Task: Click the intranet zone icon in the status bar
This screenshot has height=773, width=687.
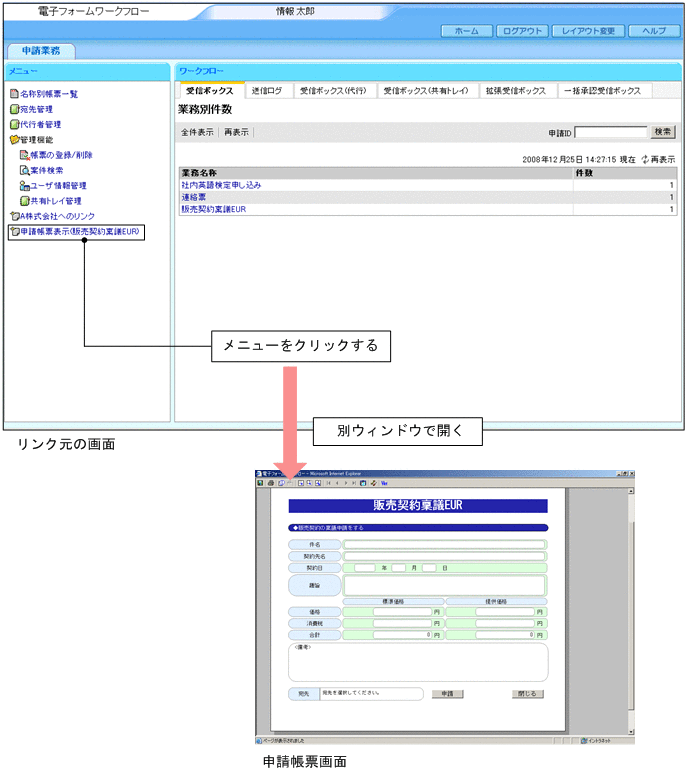Action: 584,740
